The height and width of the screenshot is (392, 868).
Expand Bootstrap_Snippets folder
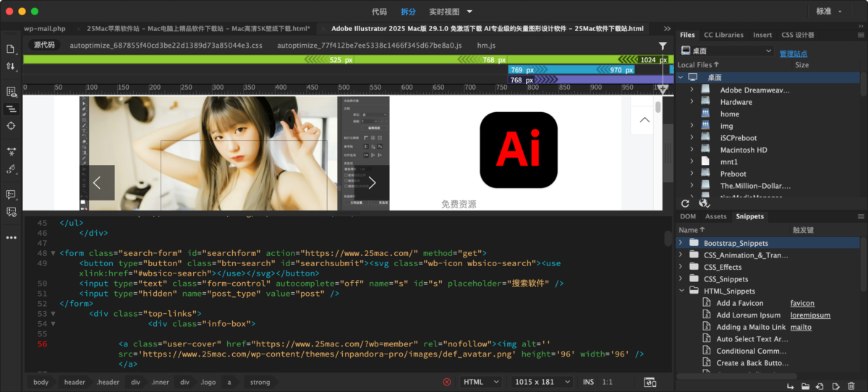point(681,243)
